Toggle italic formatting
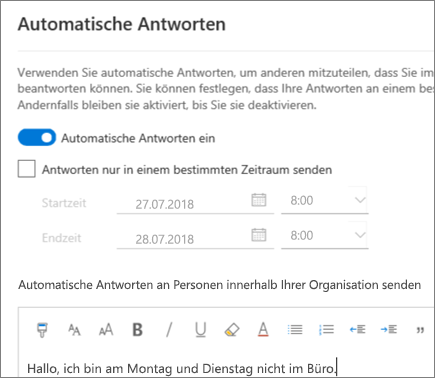435x378 pixels. point(169,330)
